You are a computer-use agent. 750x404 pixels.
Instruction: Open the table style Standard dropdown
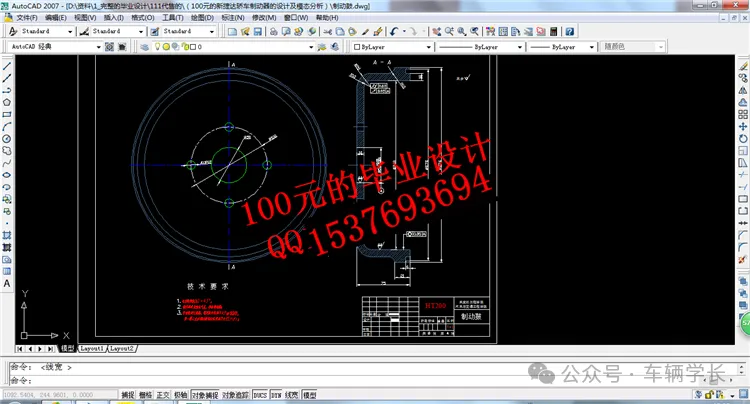coord(211,32)
